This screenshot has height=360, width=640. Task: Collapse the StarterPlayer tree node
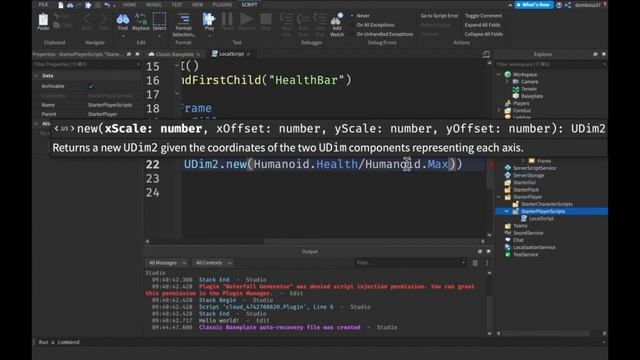[x=499, y=197]
